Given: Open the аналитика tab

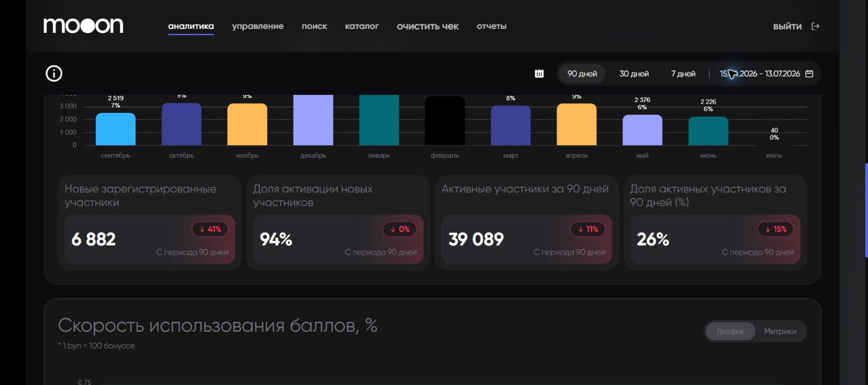Looking at the screenshot, I should tap(191, 26).
